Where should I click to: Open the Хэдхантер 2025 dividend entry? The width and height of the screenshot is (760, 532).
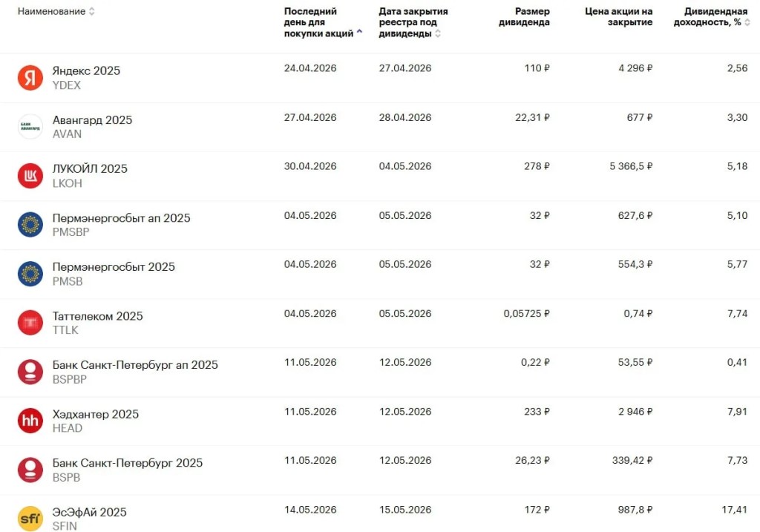(96, 414)
